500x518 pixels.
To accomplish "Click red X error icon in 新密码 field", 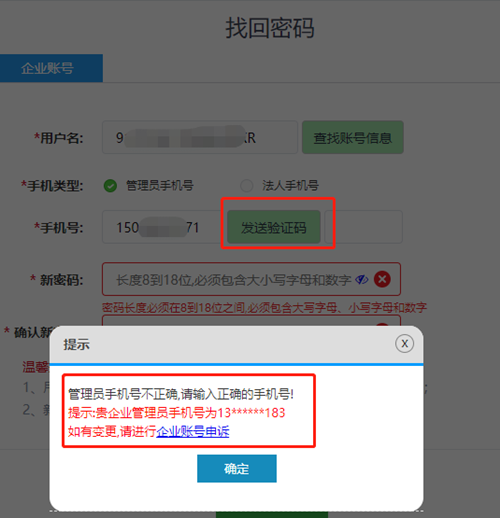I will click(x=382, y=279).
